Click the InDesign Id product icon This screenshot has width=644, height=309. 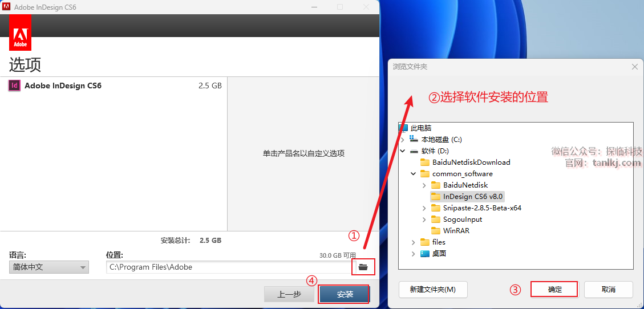(14, 86)
